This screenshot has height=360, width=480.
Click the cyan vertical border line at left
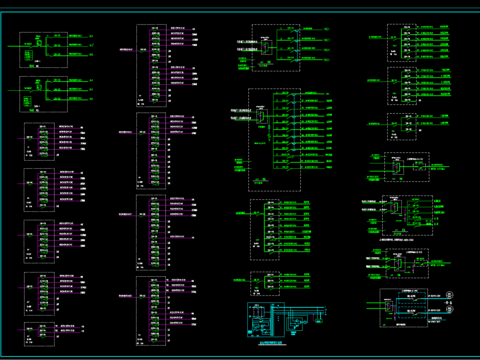(x=1, y=185)
